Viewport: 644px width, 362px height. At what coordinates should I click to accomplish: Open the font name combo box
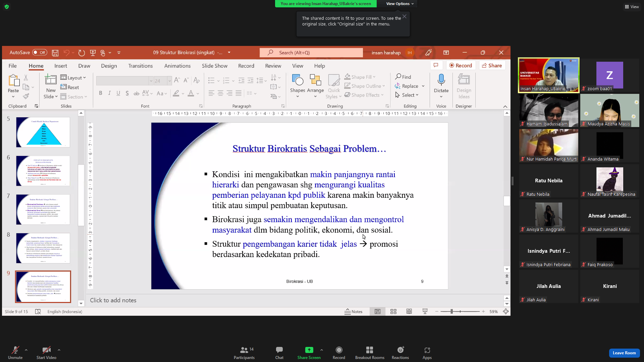(x=124, y=81)
